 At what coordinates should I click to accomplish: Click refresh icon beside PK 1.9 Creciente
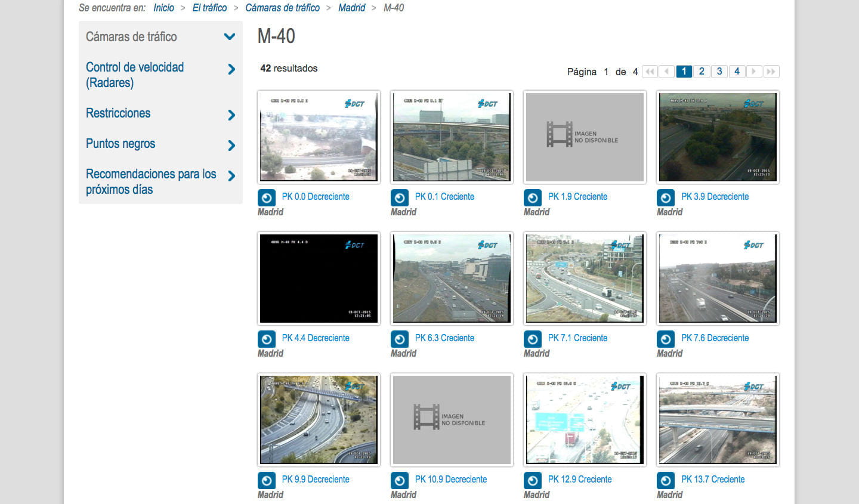[x=533, y=198]
